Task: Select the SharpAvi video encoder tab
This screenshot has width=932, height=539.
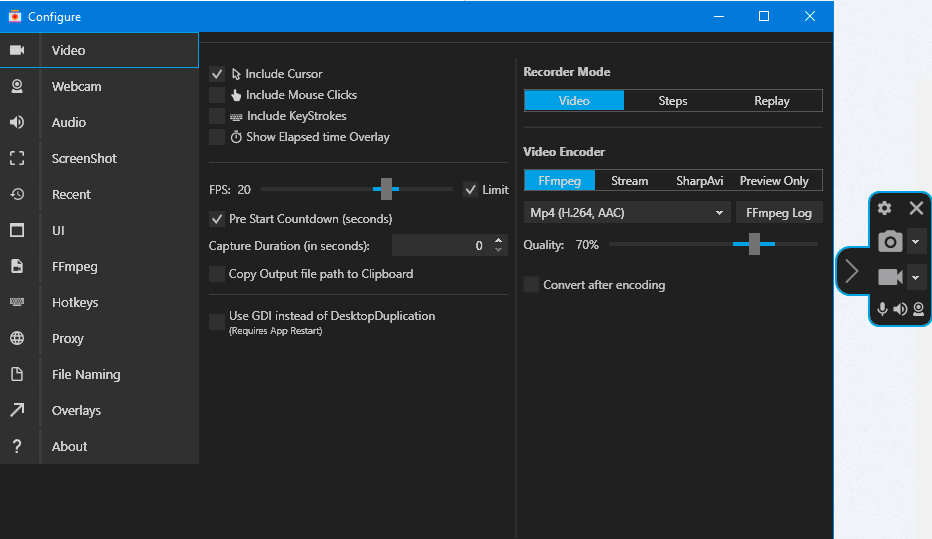Action: pos(700,181)
